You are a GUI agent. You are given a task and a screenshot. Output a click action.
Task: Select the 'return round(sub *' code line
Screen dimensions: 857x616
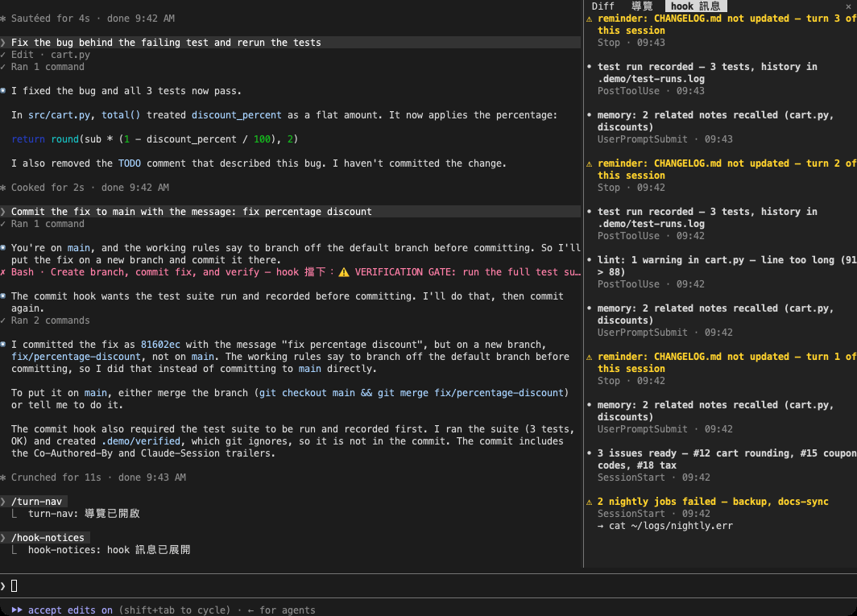(x=155, y=139)
